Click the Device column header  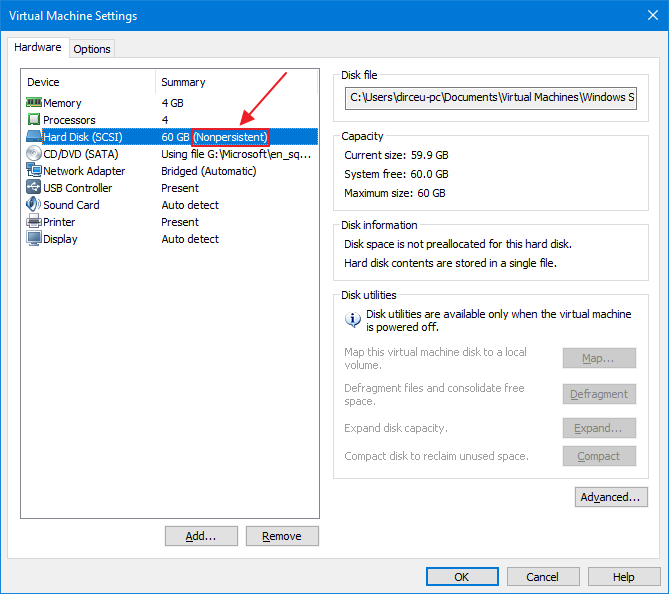click(43, 82)
